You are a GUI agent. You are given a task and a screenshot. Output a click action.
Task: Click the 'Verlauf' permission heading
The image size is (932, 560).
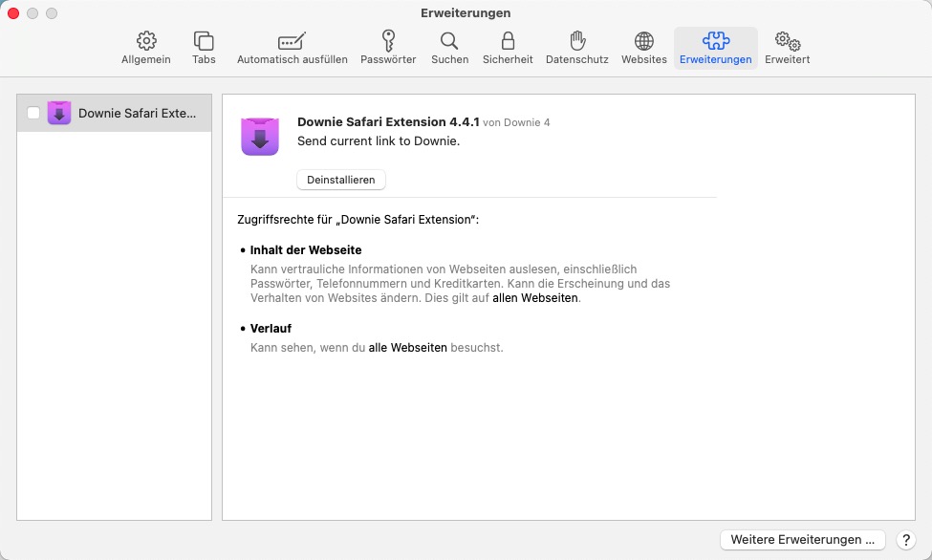click(x=271, y=329)
